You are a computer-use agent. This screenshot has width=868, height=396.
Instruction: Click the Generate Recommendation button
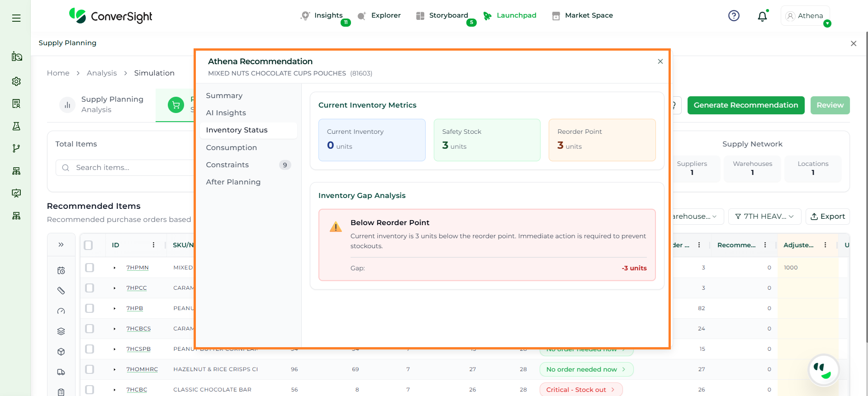pos(745,105)
